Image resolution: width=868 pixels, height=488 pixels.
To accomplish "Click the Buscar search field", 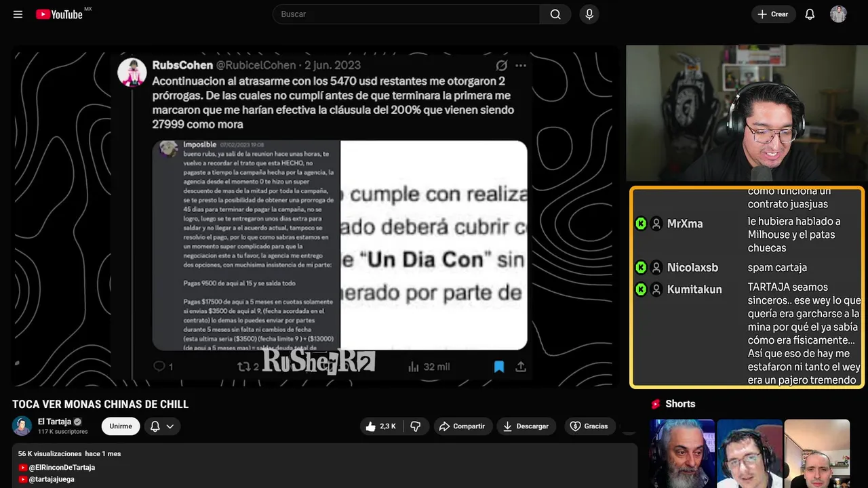I will (406, 14).
